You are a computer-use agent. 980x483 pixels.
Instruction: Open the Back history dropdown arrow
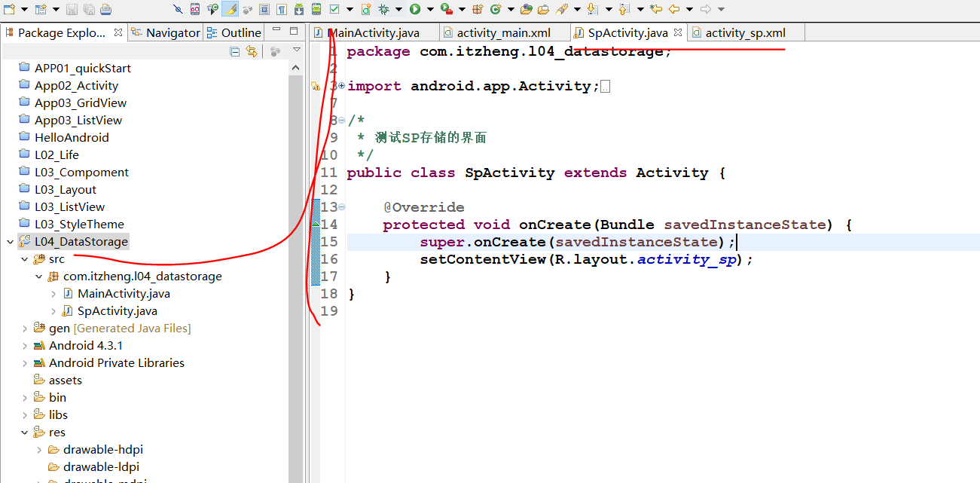[689, 9]
